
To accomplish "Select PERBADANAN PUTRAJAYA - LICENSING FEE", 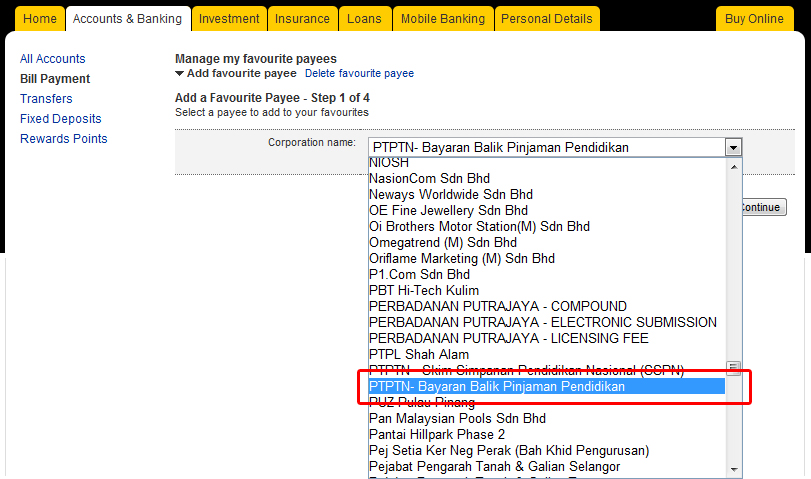I will (547, 339).
